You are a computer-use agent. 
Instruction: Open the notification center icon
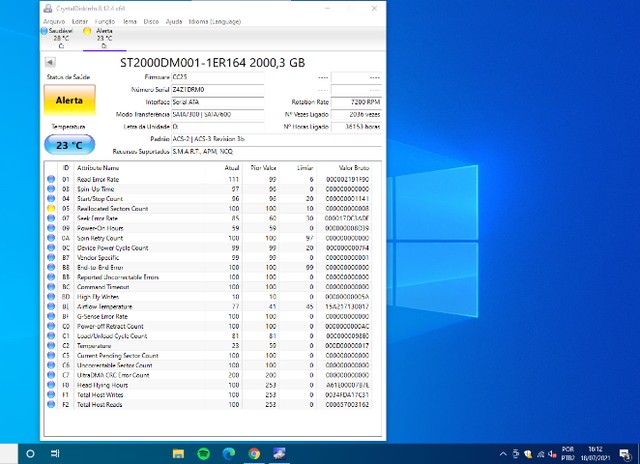coord(625,454)
